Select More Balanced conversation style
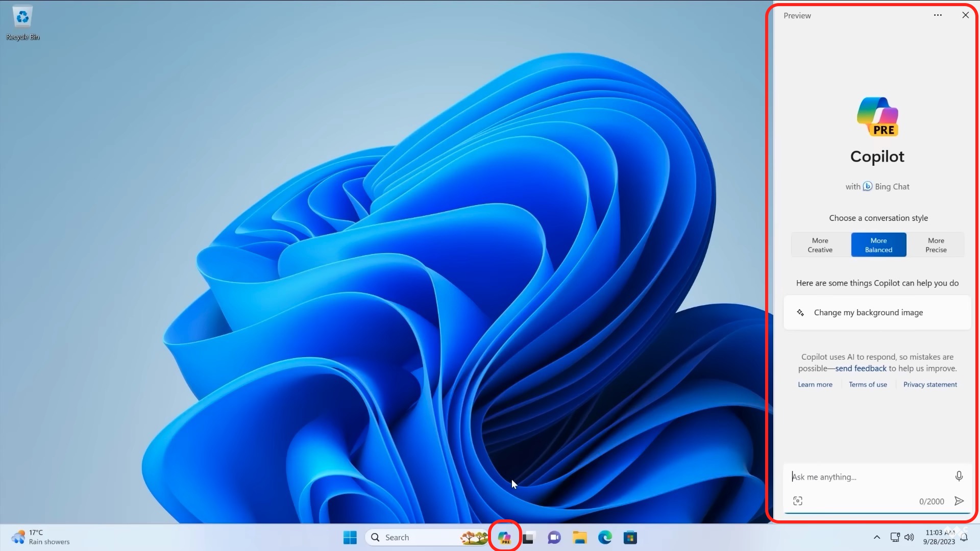Screen dimensions: 980x551 tap(878, 245)
